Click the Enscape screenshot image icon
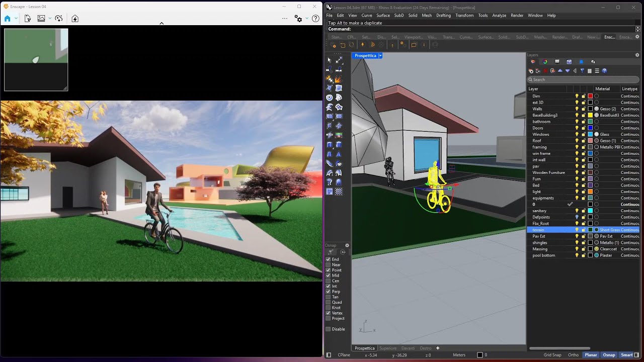Image resolution: width=644 pixels, height=362 pixels. (x=41, y=19)
